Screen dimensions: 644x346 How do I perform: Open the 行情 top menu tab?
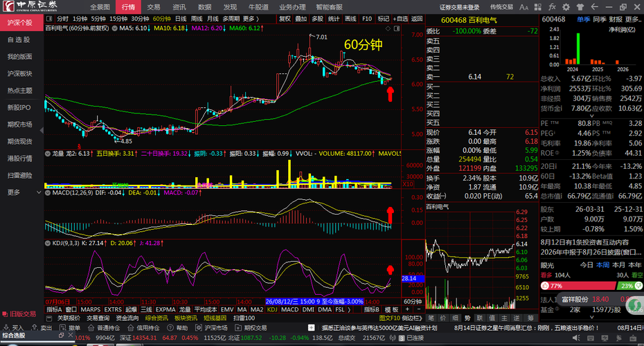128,7
